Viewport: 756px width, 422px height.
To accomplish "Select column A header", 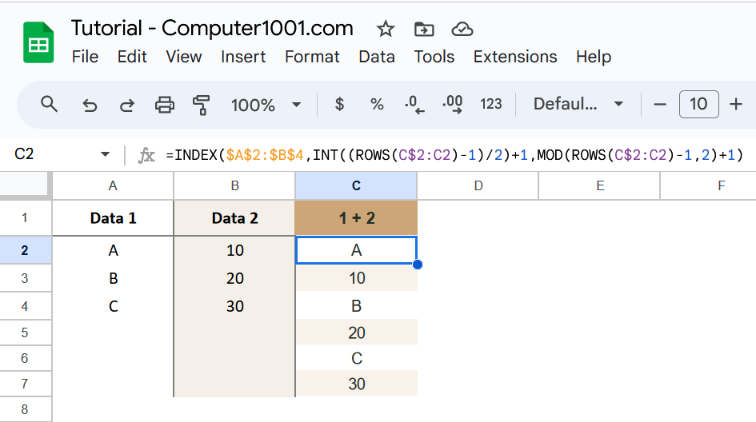I will 113,186.
